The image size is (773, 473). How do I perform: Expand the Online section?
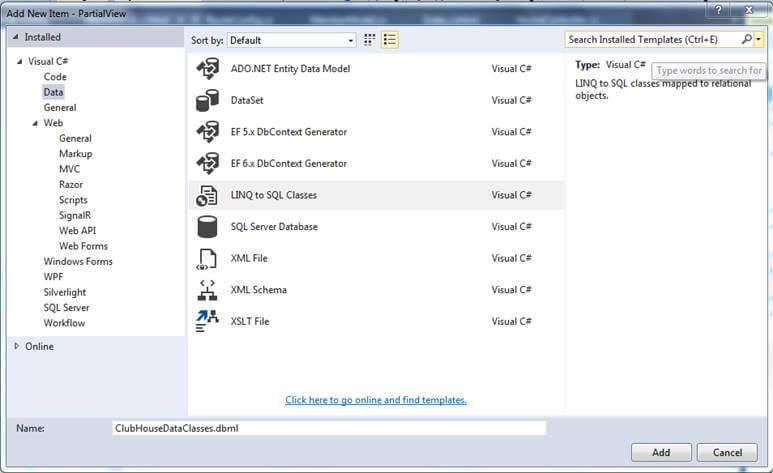click(x=17, y=346)
